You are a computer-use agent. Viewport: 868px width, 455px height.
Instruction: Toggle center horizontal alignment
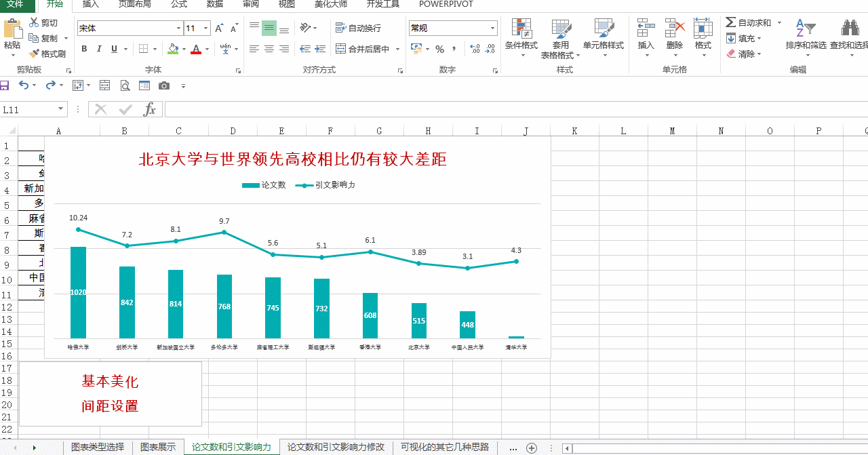pos(269,49)
